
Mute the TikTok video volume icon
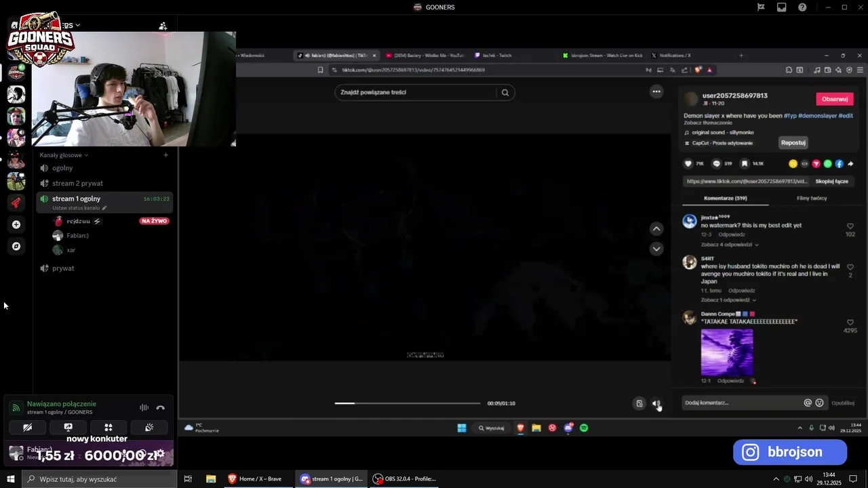[656, 403]
